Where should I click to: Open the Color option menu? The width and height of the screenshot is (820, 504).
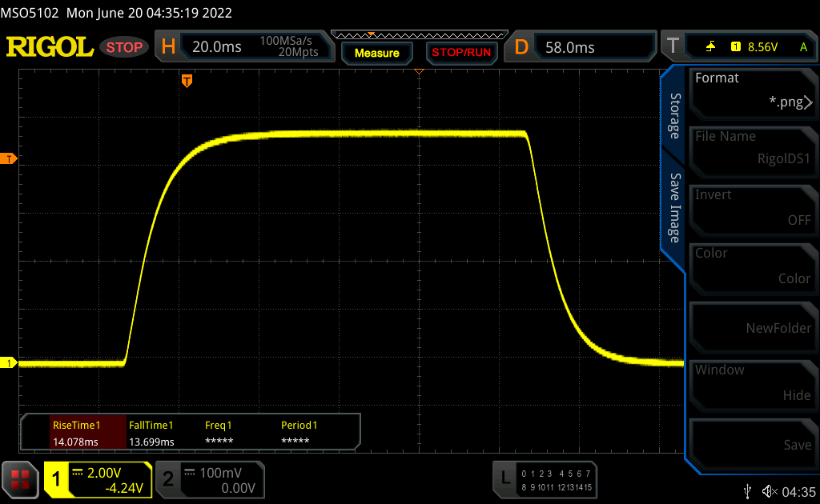[752, 266]
